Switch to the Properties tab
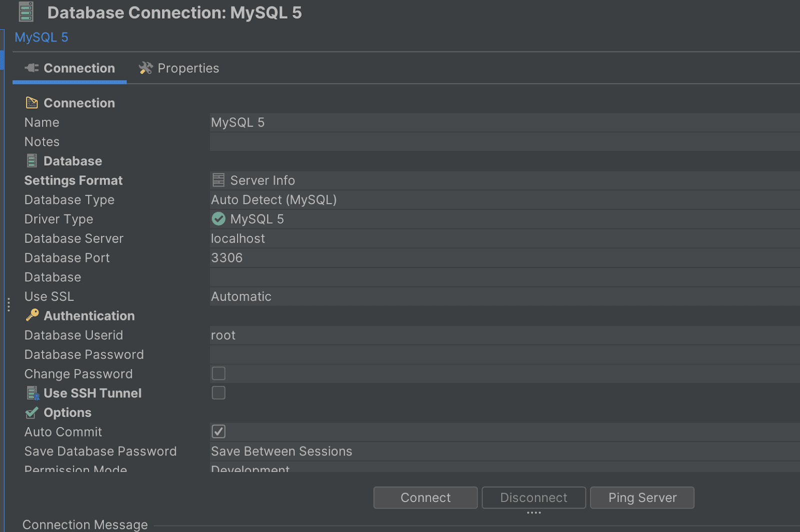Image resolution: width=800 pixels, height=532 pixels. coord(179,68)
